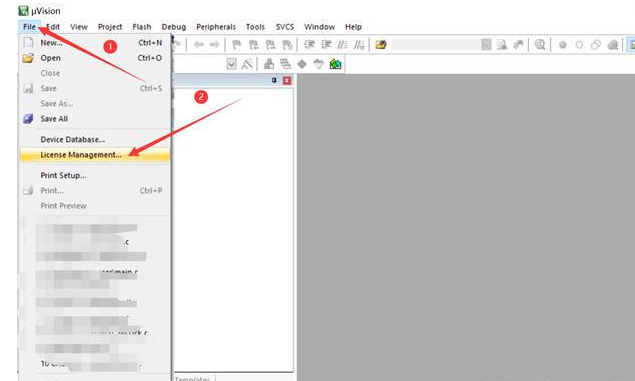This screenshot has height=381, width=635.
Task: Launch Pack Installer green icon
Action: coord(335,64)
